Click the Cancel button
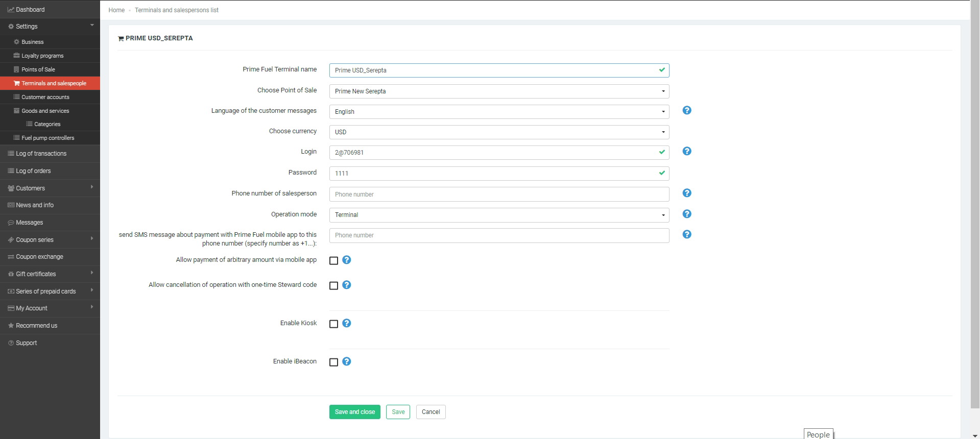This screenshot has height=439, width=980. point(431,412)
